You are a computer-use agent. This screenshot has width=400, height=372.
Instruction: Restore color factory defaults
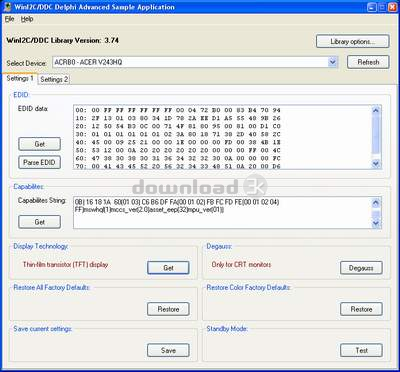click(x=361, y=309)
